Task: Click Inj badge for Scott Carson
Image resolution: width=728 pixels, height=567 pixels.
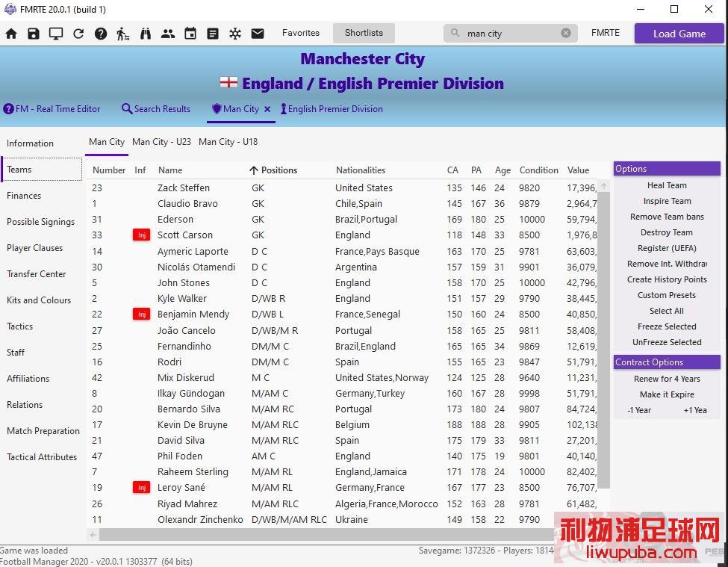Action: point(142,235)
